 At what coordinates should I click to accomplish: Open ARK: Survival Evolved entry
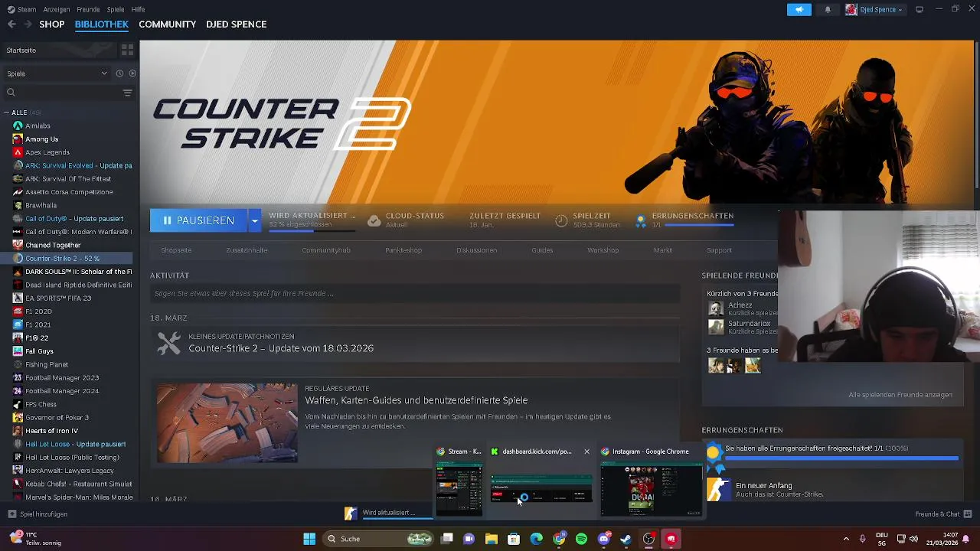pos(78,165)
